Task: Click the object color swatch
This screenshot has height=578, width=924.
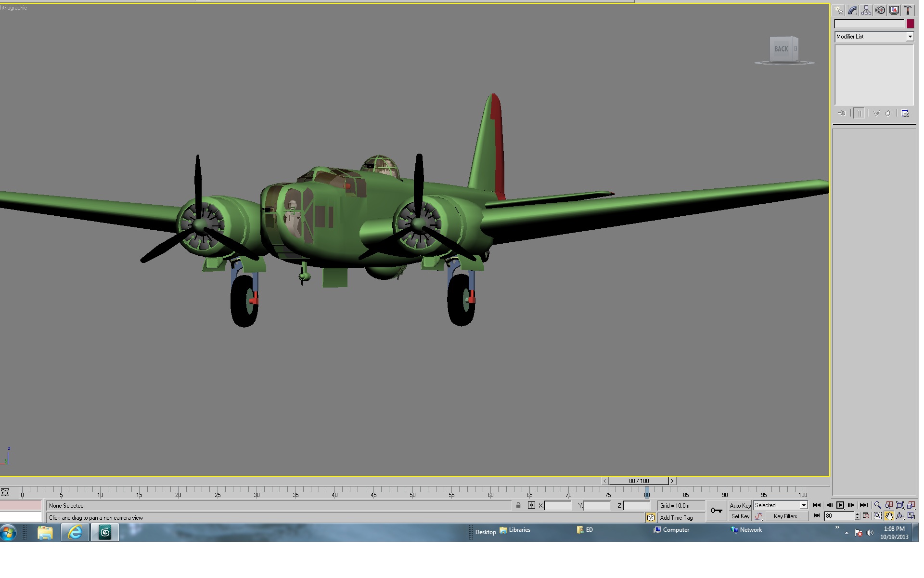Action: 910,24
